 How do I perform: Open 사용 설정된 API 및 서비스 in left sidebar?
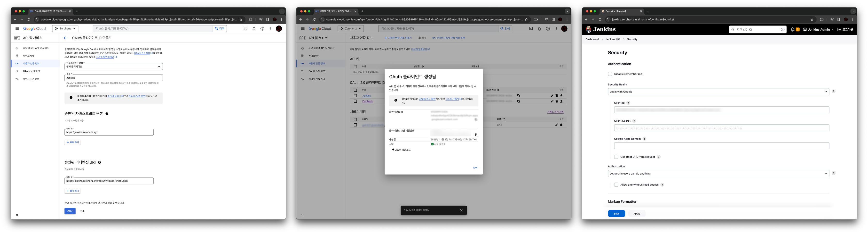(x=36, y=48)
